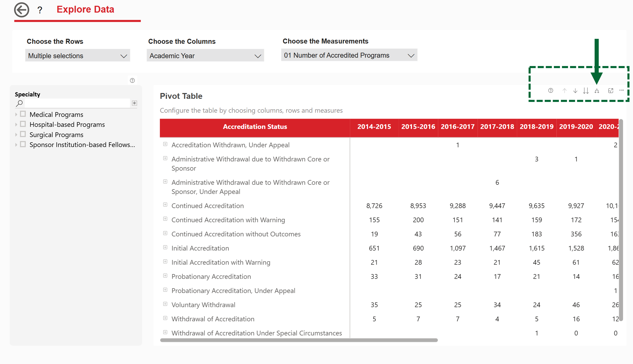Check the Medical Programs box
Image resolution: width=633 pixels, height=364 pixels.
[x=23, y=114]
